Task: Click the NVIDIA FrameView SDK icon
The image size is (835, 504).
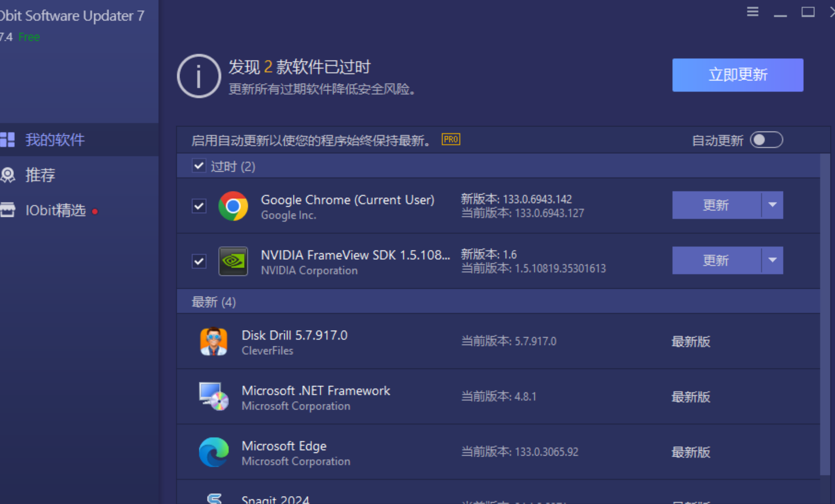Action: pos(233,261)
